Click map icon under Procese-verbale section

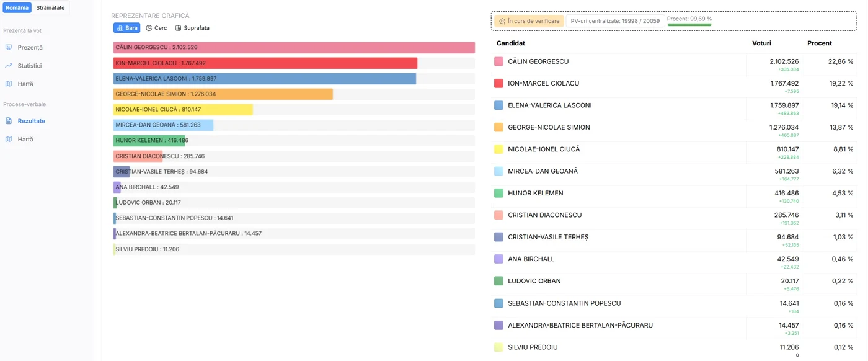click(x=9, y=139)
